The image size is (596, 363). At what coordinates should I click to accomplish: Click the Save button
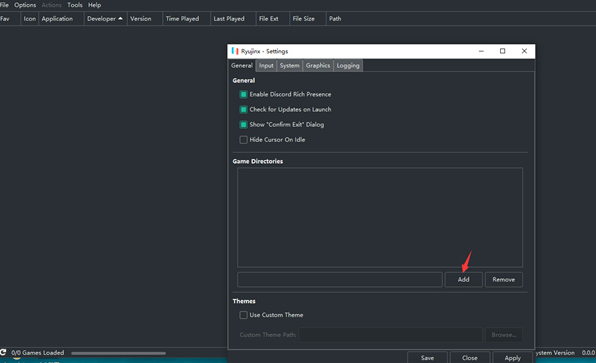click(427, 358)
